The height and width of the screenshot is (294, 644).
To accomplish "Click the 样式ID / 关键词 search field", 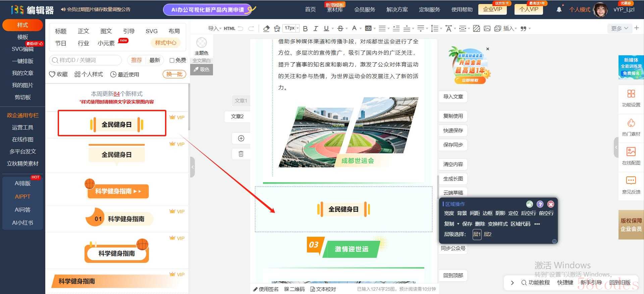I will pos(85,60).
